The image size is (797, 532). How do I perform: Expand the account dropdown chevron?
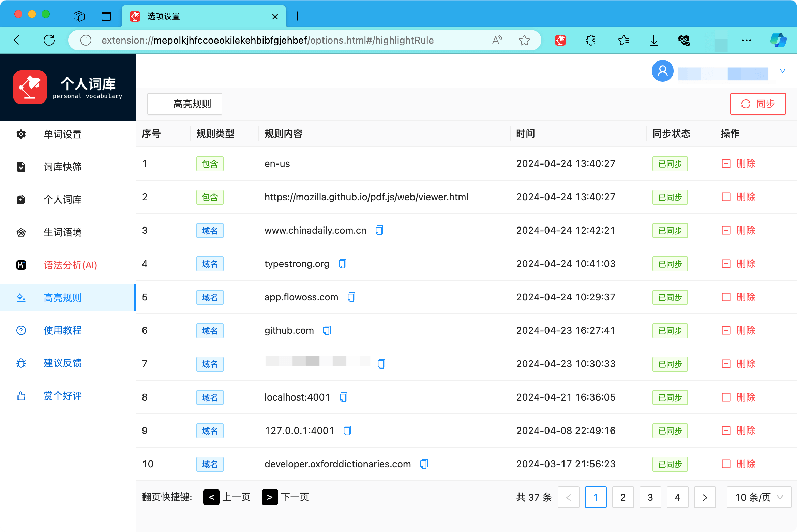tap(782, 71)
